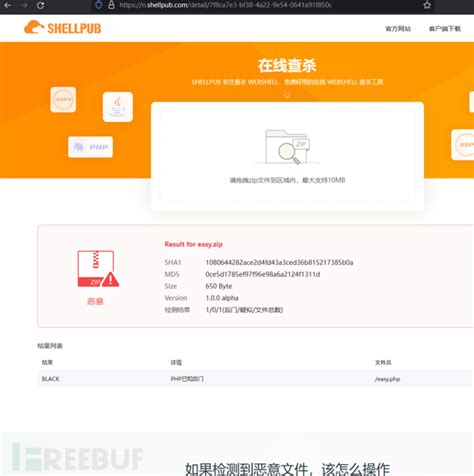This screenshot has height=476, width=474.
Task: Click the down chevron under subtitle
Action: [x=287, y=95]
